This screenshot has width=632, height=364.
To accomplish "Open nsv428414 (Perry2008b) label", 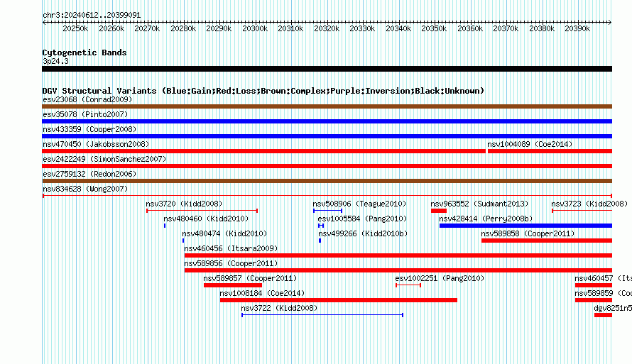I will click(x=486, y=219).
